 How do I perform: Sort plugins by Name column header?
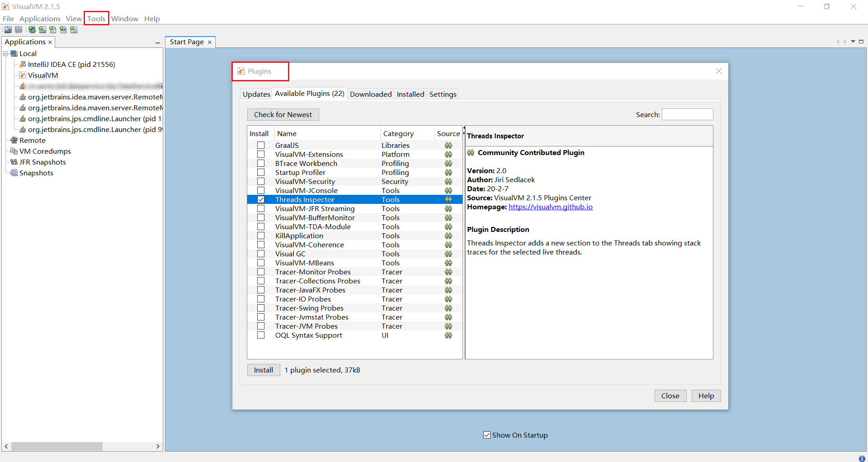tap(327, 133)
